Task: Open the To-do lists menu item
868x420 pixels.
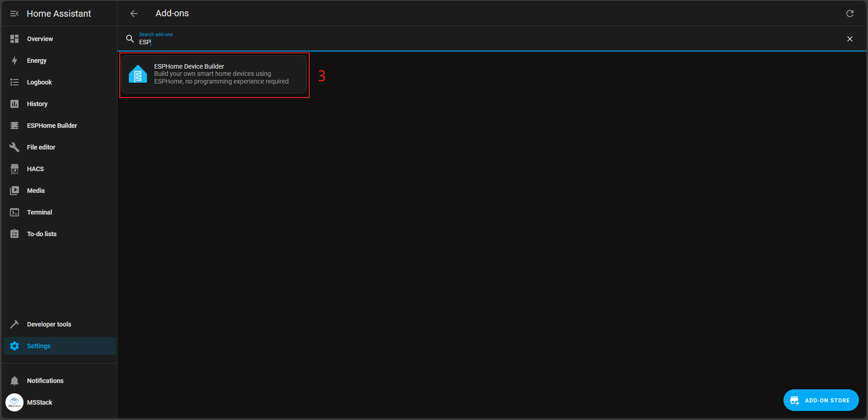Action: (x=60, y=234)
